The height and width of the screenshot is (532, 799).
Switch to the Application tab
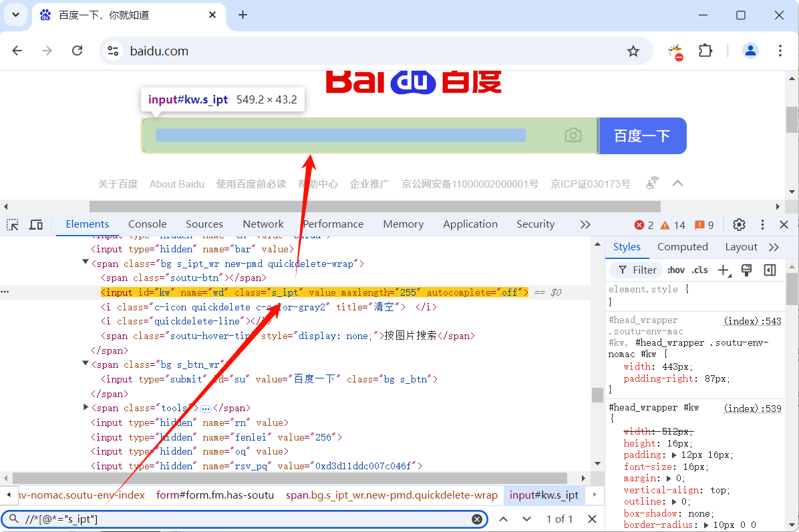pos(470,224)
